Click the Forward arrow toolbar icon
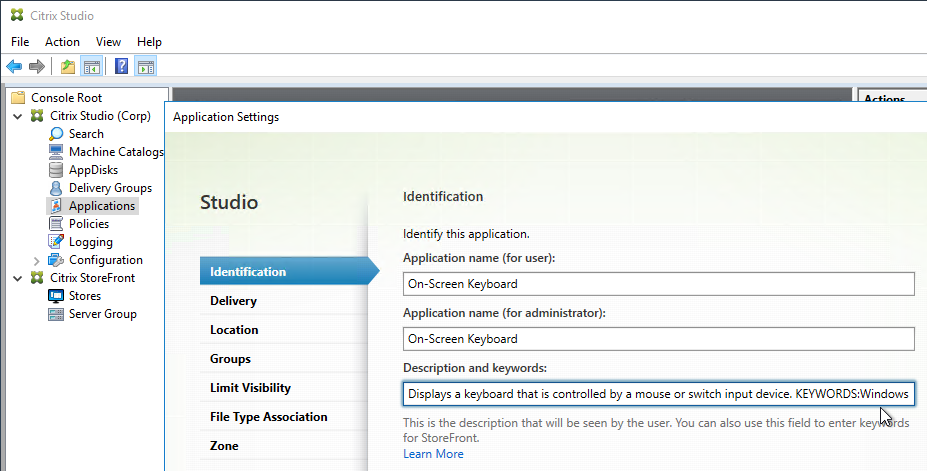 pos(37,67)
